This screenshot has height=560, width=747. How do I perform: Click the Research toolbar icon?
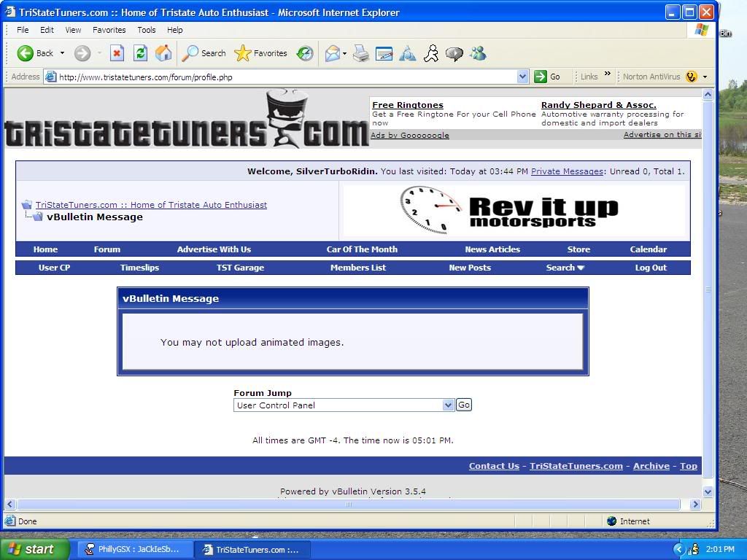pyautogui.click(x=407, y=53)
